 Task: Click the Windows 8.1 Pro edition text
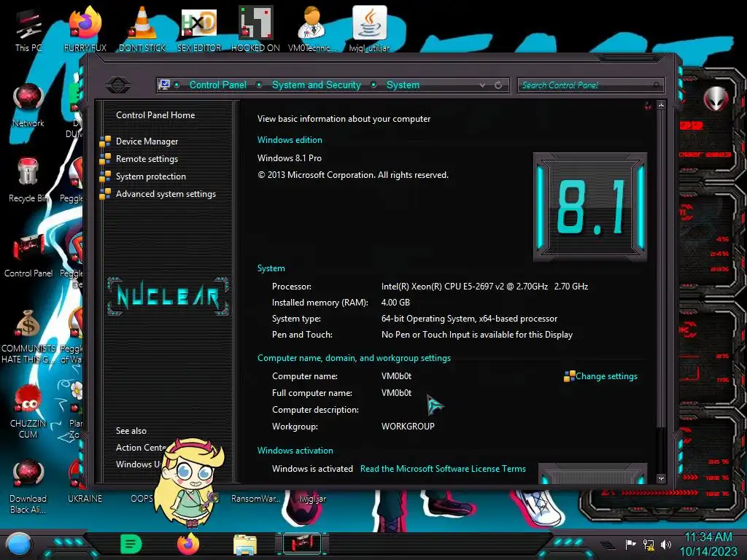(289, 158)
